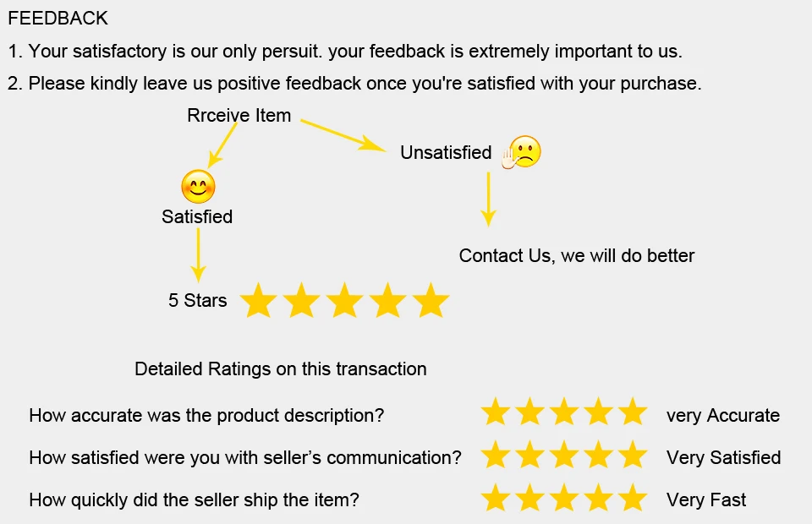The height and width of the screenshot is (524, 812).
Task: Click the 'Contact Us, we will do better' text
Action: [x=576, y=255]
